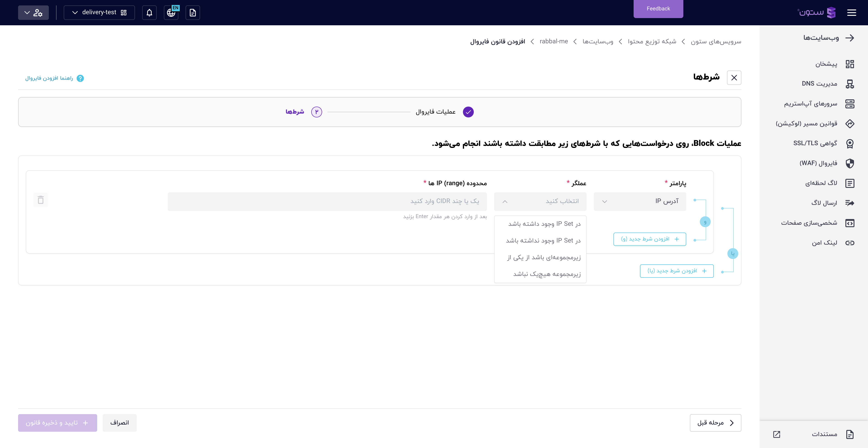Switch language with the EN globe icon
The height and width of the screenshot is (448, 868).
[x=171, y=12]
